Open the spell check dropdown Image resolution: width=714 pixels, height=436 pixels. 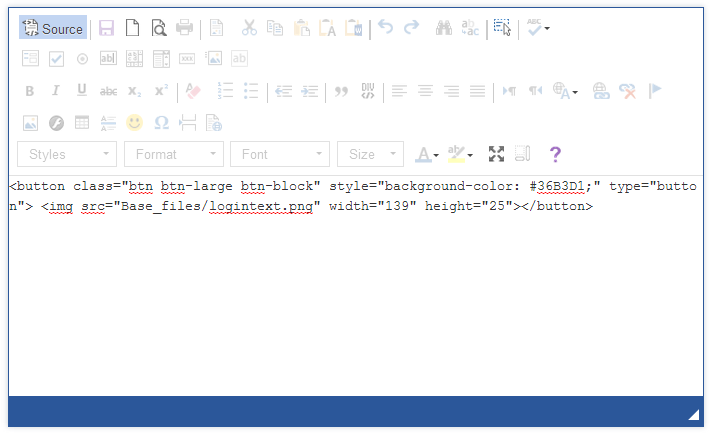tap(538, 28)
